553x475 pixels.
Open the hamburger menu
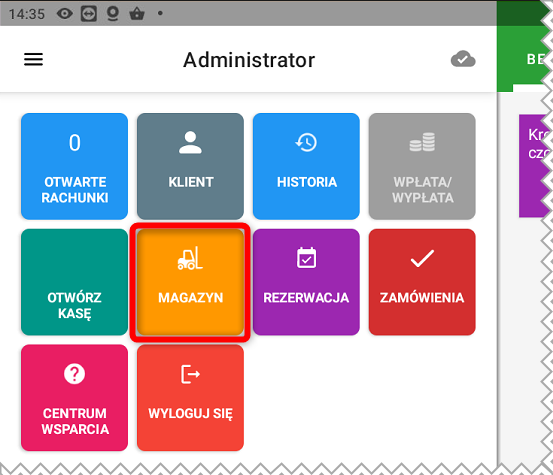point(34,59)
